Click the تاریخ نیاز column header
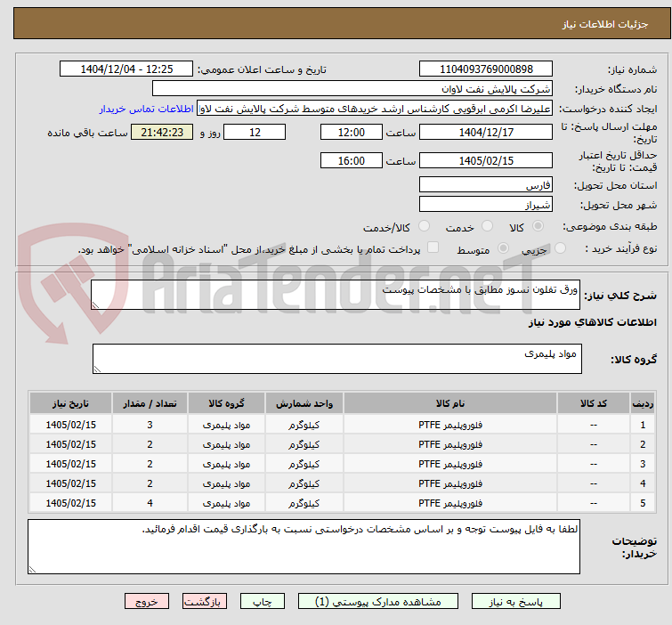This screenshot has width=672, height=625. point(70,403)
